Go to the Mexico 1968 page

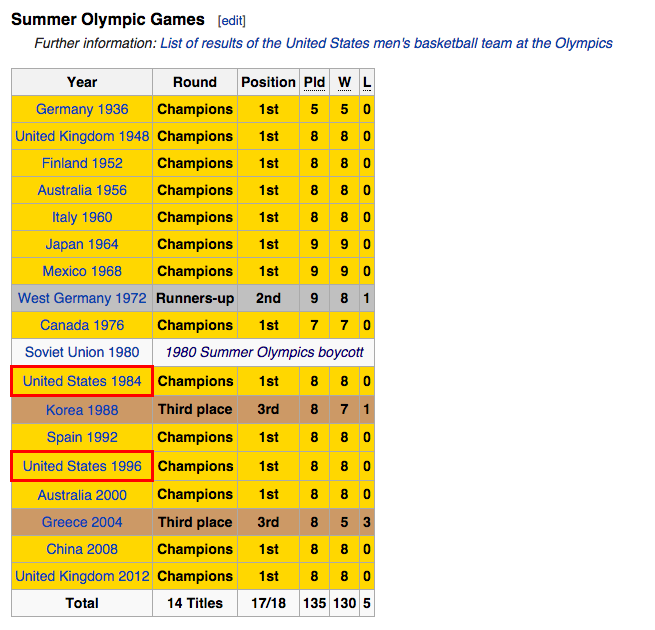tap(82, 271)
